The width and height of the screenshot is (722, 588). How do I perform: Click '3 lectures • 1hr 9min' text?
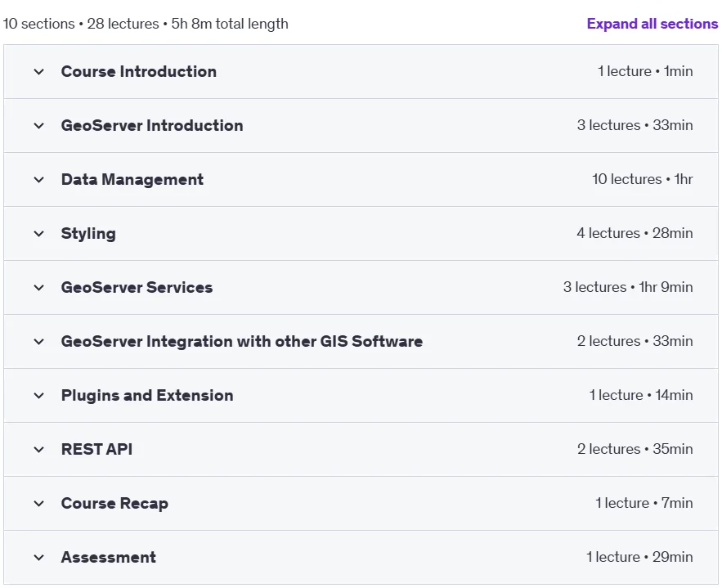628,287
